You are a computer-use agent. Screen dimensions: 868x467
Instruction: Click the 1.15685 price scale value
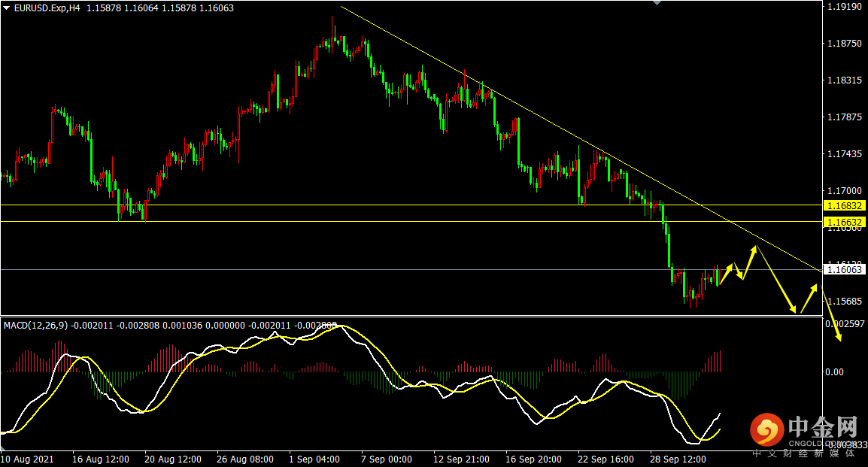[x=844, y=302]
